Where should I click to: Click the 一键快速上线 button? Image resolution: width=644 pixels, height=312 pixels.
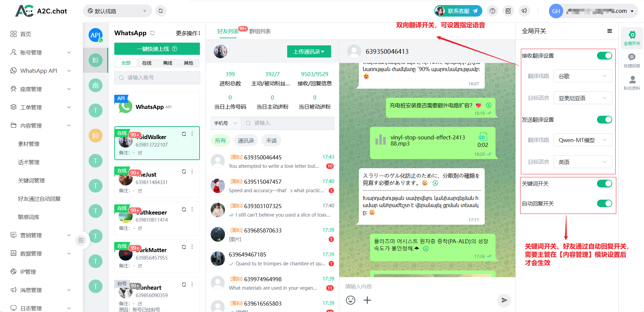pos(157,49)
